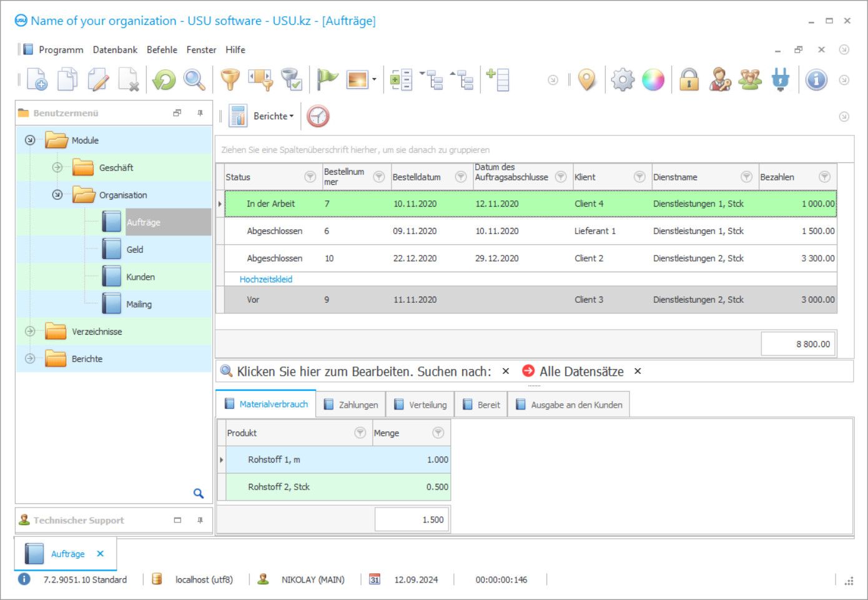
Task: Open the lock security icon
Action: 689,79
